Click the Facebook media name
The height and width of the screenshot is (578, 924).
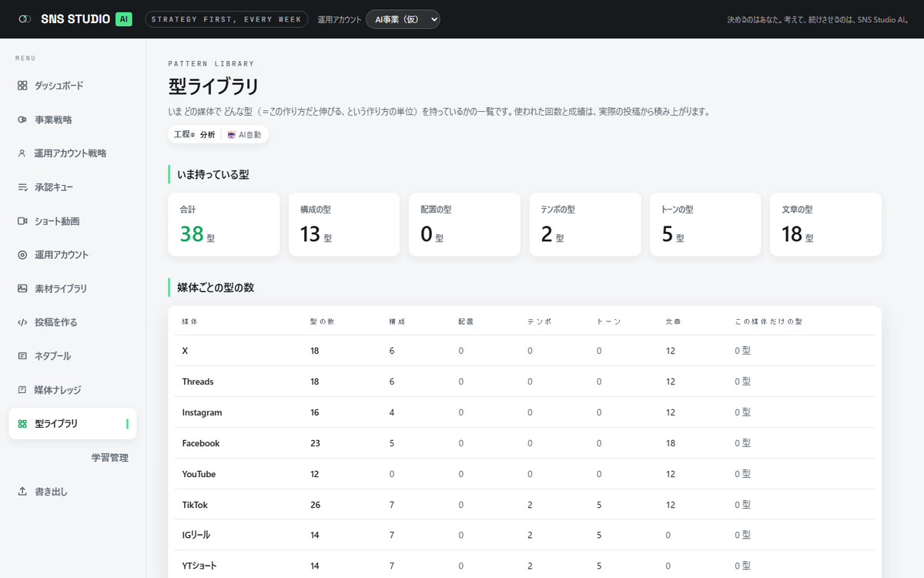(x=201, y=443)
